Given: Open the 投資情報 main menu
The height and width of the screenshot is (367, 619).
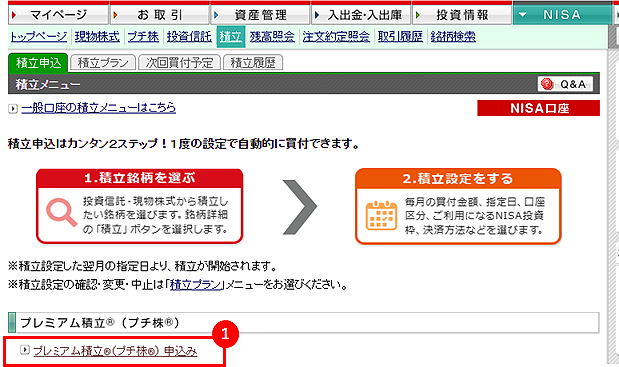Looking at the screenshot, I should [462, 15].
